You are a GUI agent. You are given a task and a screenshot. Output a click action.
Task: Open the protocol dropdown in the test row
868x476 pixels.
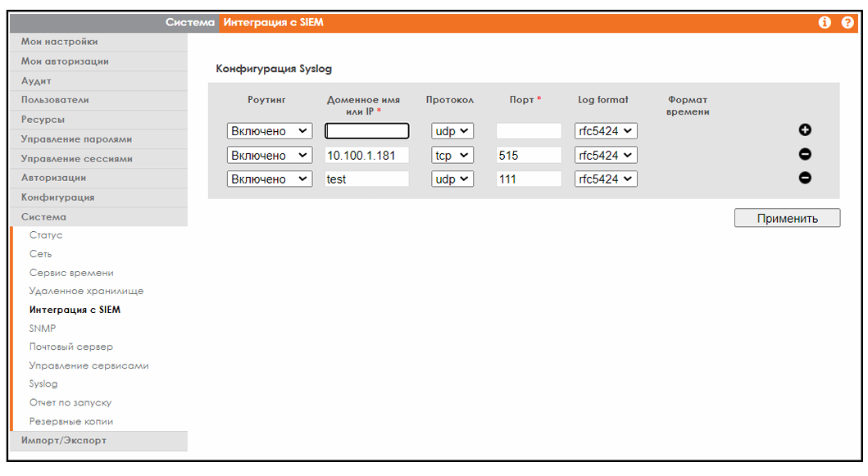coord(452,179)
